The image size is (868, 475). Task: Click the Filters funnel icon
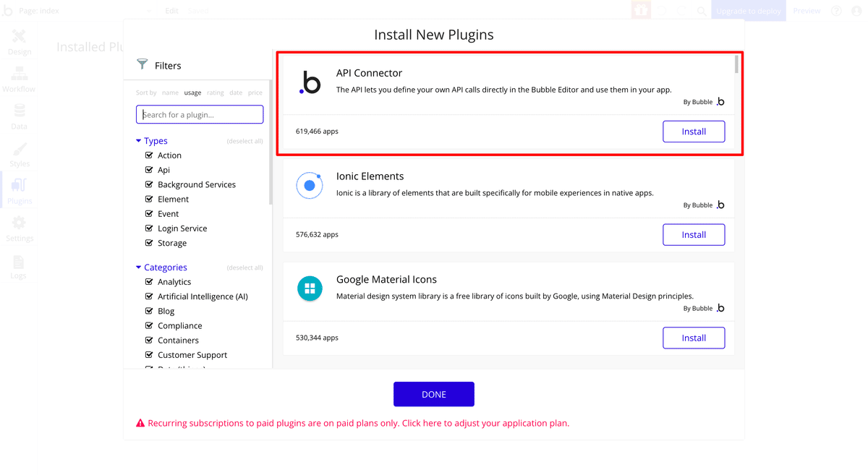[x=142, y=64]
